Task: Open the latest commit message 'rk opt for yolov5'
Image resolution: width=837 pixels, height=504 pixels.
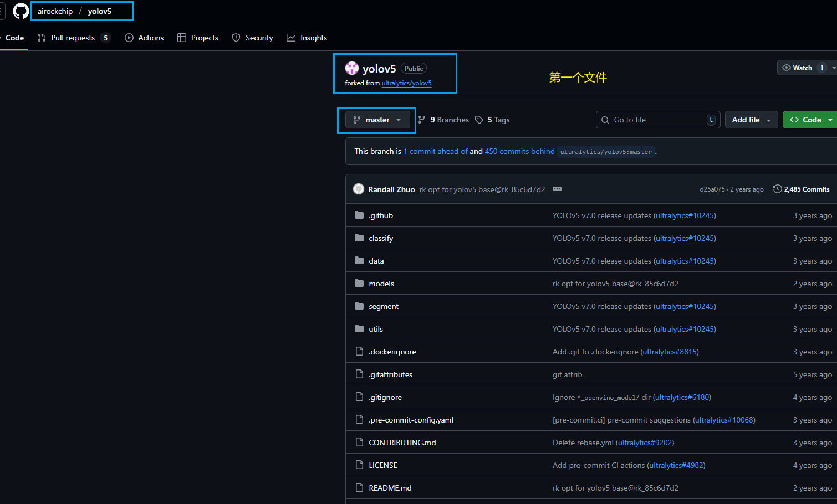Action: pos(482,189)
